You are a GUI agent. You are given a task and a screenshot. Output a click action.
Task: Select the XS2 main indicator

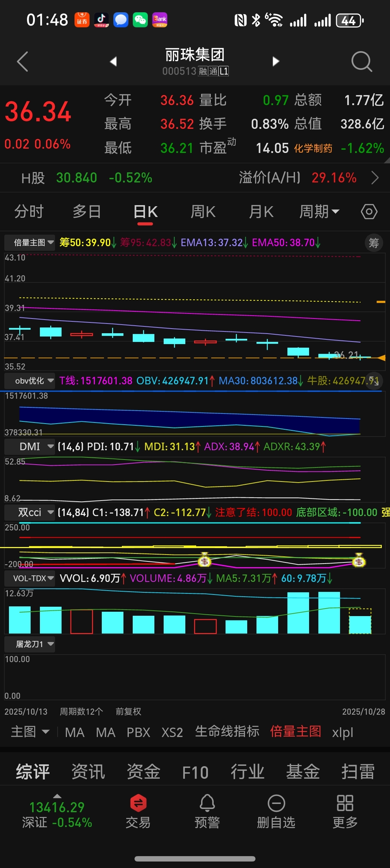172,732
